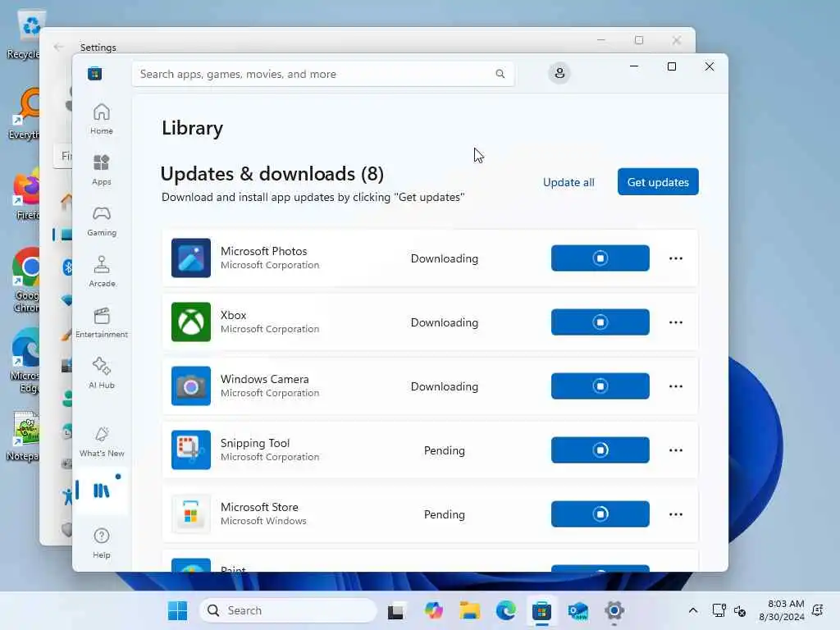Show hidden system tray icons
840x630 pixels.
(x=692, y=610)
